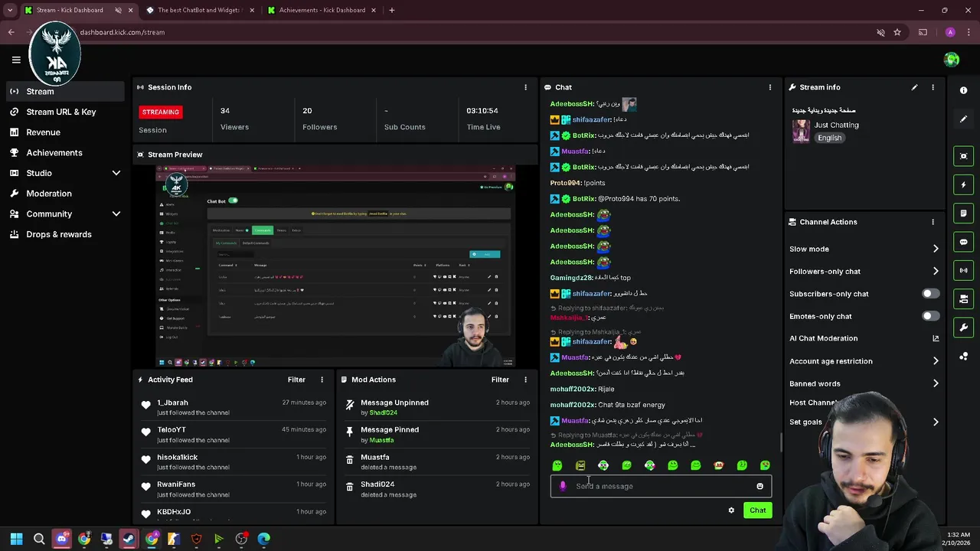Viewport: 980px width, 551px height.
Task: Open AI Chat Moderation external link icon
Action: pyautogui.click(x=936, y=338)
